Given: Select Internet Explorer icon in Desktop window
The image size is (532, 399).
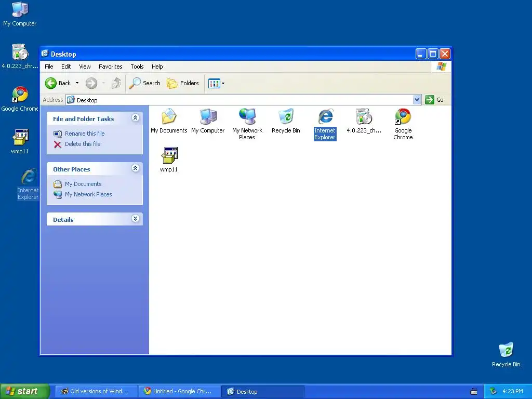Looking at the screenshot, I should point(325,124).
